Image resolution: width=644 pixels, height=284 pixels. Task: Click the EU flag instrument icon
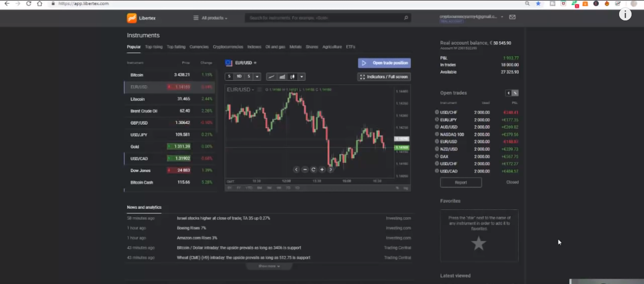(x=229, y=63)
